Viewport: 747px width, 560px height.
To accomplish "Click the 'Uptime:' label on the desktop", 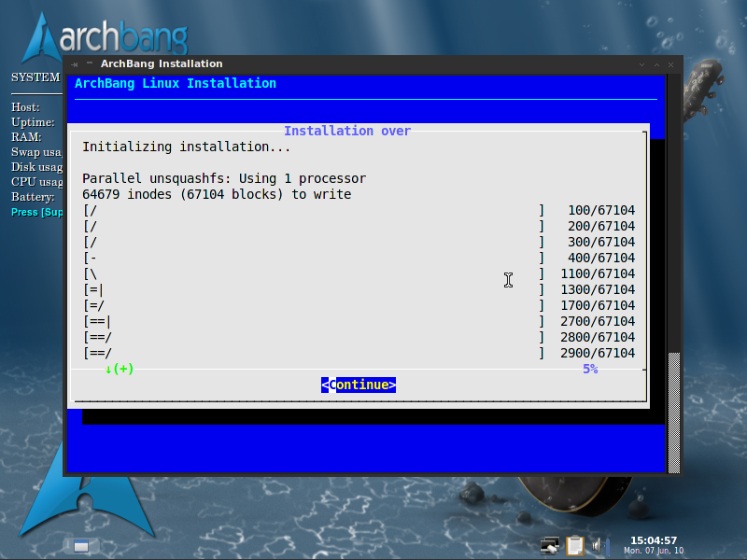I will pyautogui.click(x=33, y=122).
